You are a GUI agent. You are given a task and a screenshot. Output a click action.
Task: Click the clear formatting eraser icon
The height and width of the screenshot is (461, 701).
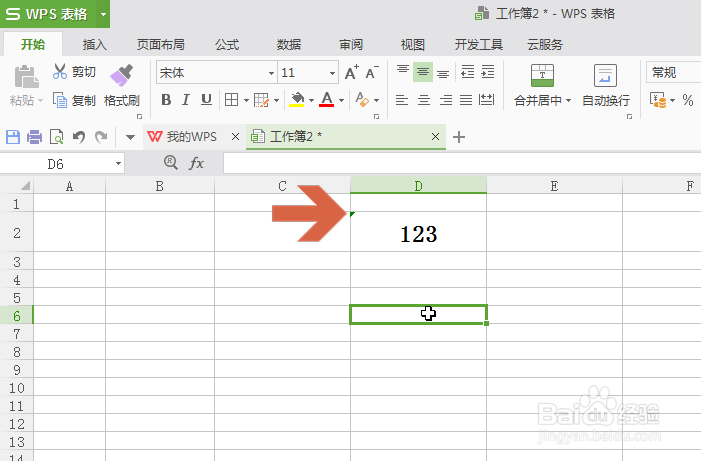[362, 100]
